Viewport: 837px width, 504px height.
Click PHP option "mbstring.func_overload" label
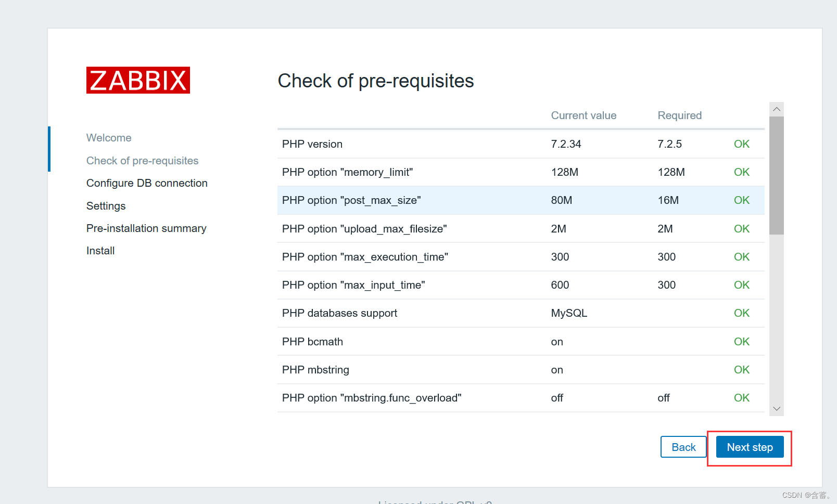[x=372, y=398]
